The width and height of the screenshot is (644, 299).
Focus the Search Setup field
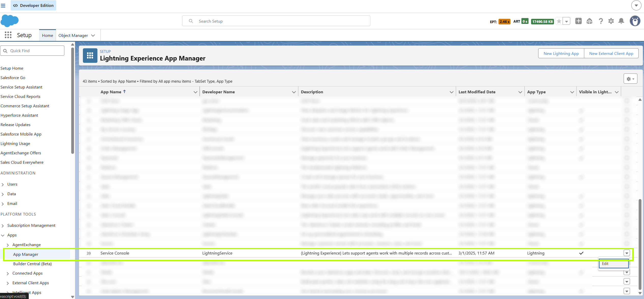coord(276,21)
